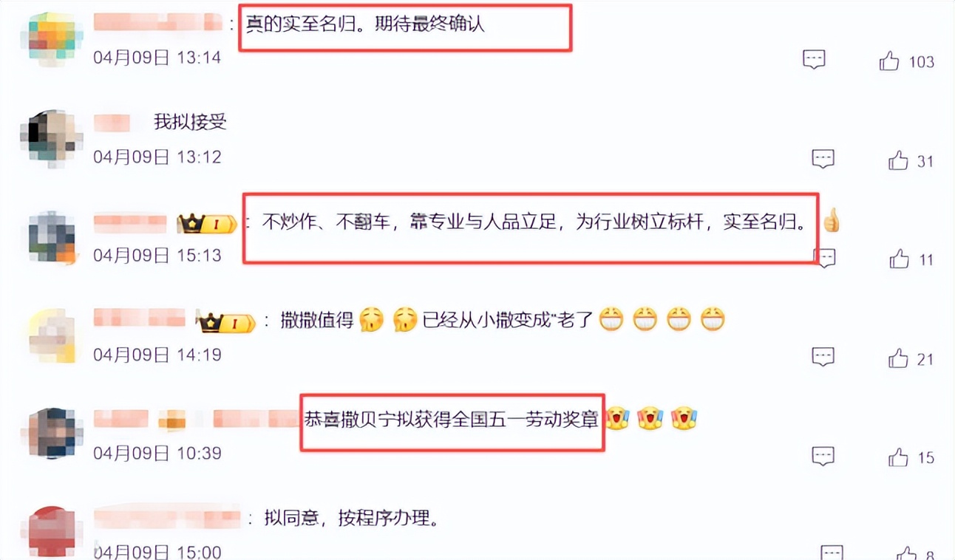Screen dimensions: 955x560
Task: Click the timestamp '04月09日 15:00'
Action: (x=157, y=552)
